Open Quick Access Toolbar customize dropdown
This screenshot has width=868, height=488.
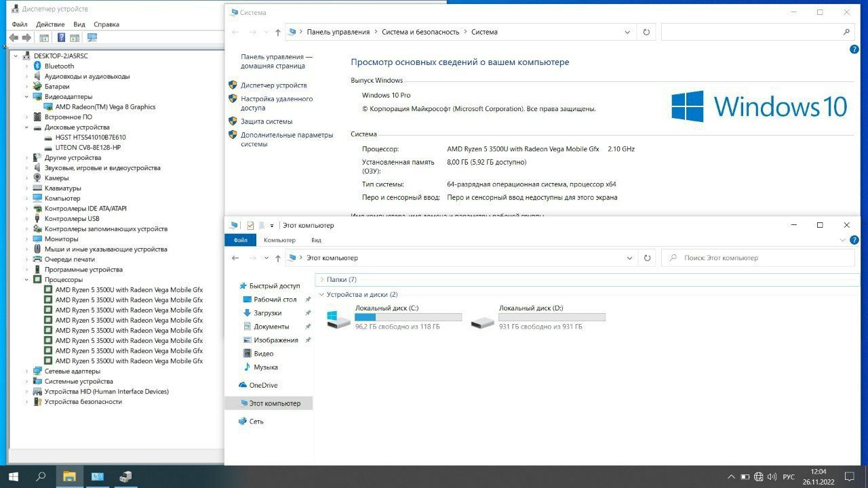coord(272,226)
